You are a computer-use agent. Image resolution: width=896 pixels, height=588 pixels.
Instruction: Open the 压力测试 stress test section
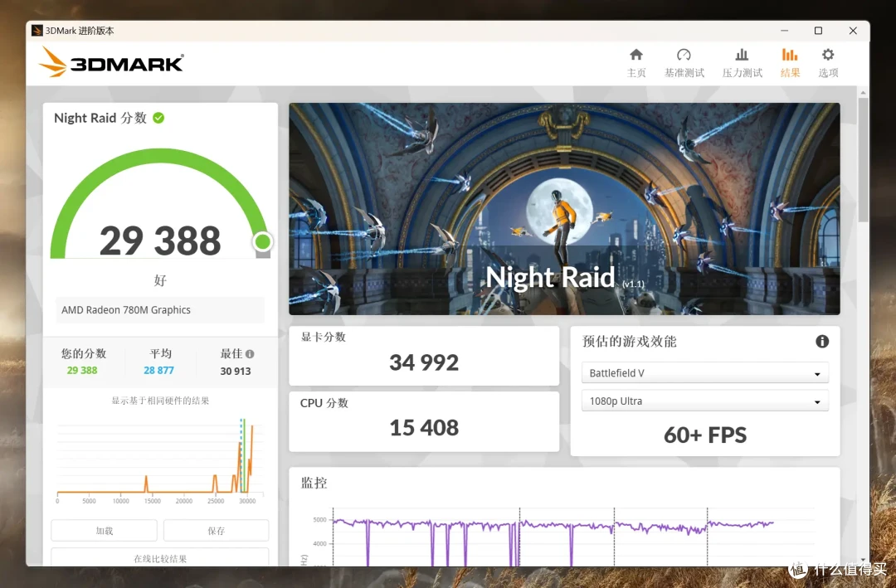tap(742, 63)
